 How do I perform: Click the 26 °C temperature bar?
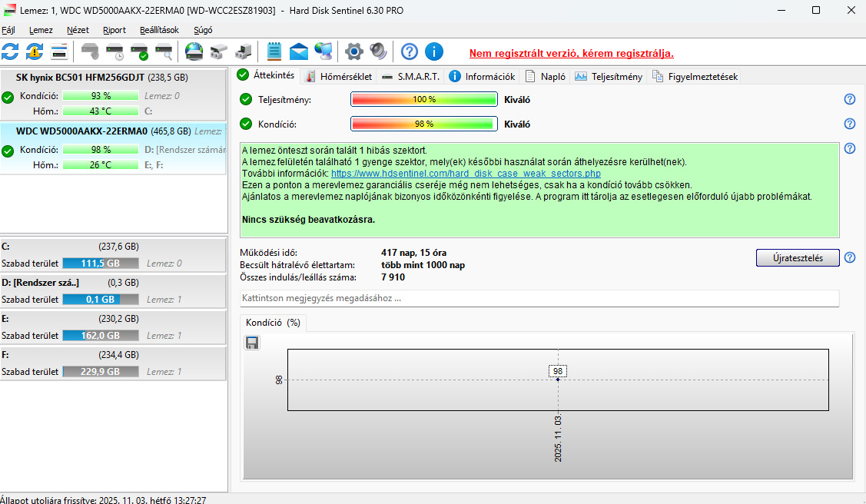[x=101, y=164]
